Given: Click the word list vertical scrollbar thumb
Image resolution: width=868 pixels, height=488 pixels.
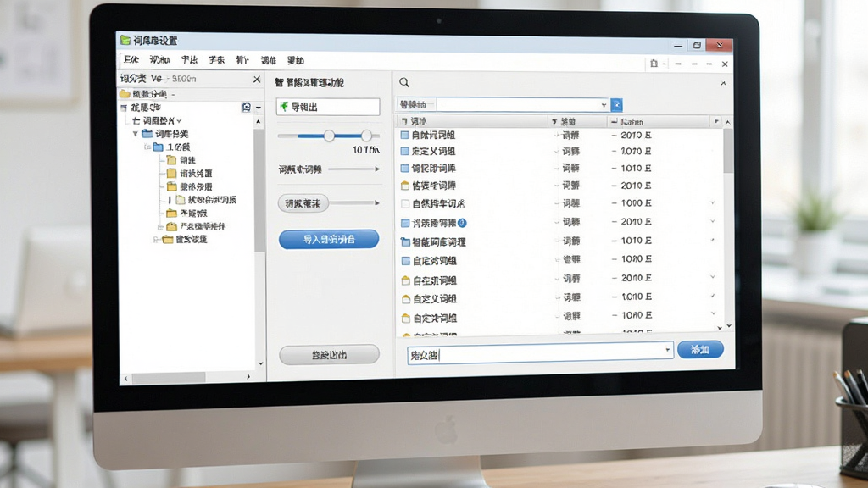Looking at the screenshot, I should [x=728, y=151].
